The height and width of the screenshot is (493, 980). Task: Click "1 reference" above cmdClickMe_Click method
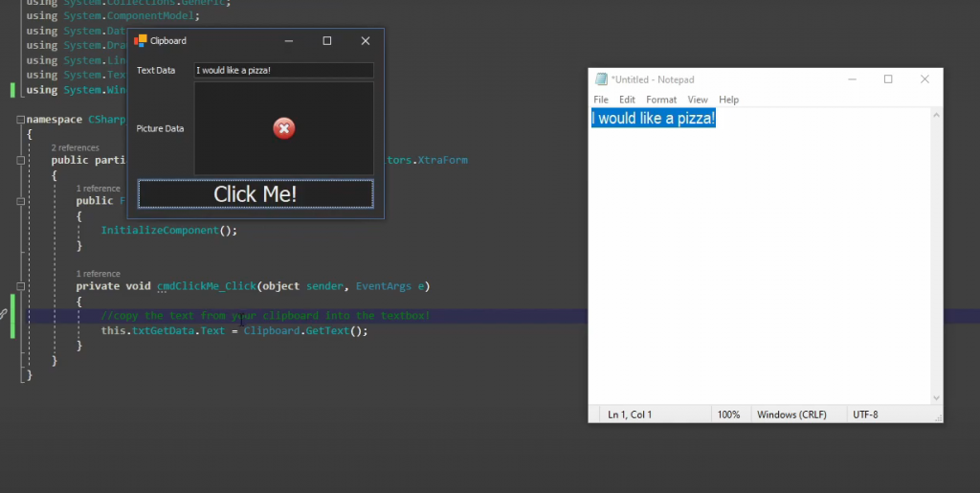99,274
